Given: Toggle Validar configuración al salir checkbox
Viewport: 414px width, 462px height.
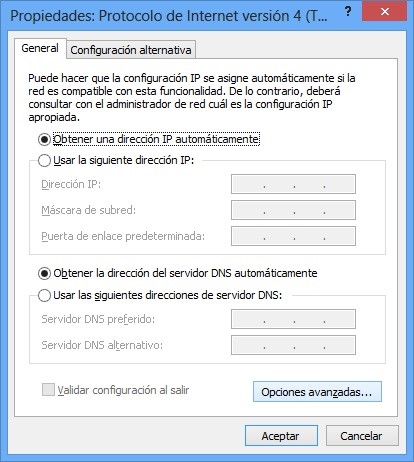Looking at the screenshot, I should [48, 390].
